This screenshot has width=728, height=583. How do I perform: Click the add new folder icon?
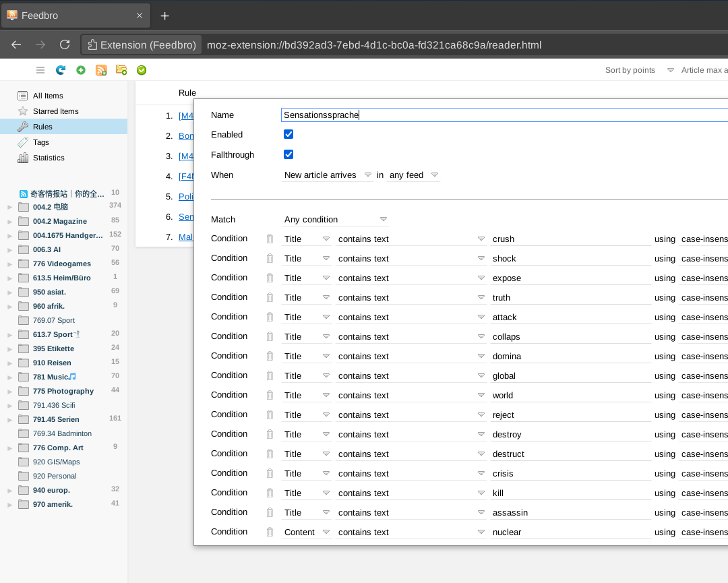point(121,70)
